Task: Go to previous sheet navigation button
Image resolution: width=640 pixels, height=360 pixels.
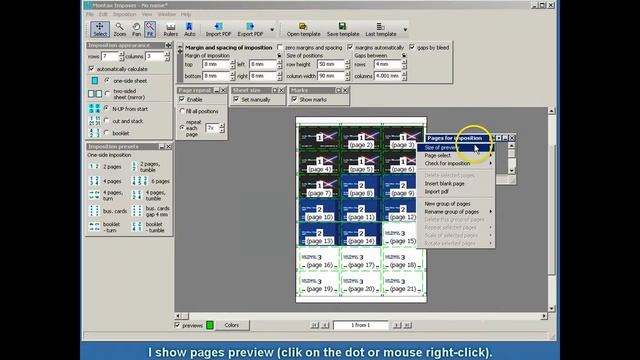Action: 325,325
